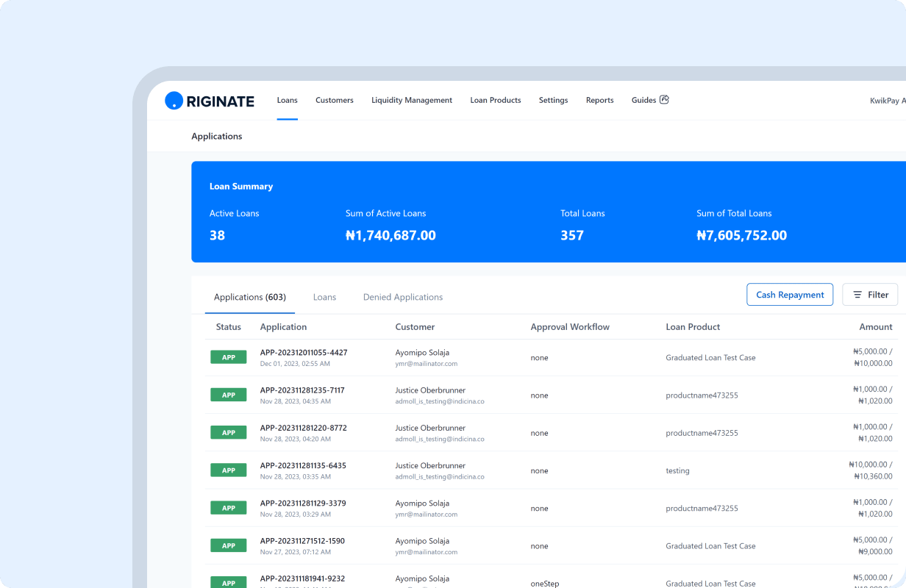Click Justice Oberbrunner in the APP-202311281135-6435 row
This screenshot has height=588, width=906.
pos(430,465)
